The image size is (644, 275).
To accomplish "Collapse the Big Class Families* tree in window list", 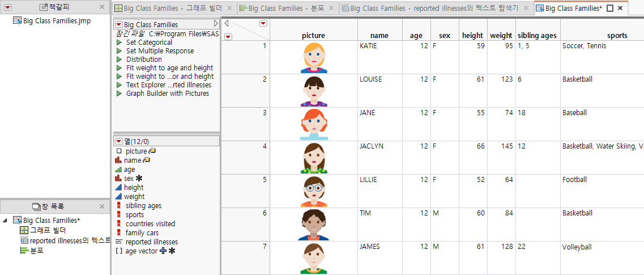I will (x=5, y=220).
